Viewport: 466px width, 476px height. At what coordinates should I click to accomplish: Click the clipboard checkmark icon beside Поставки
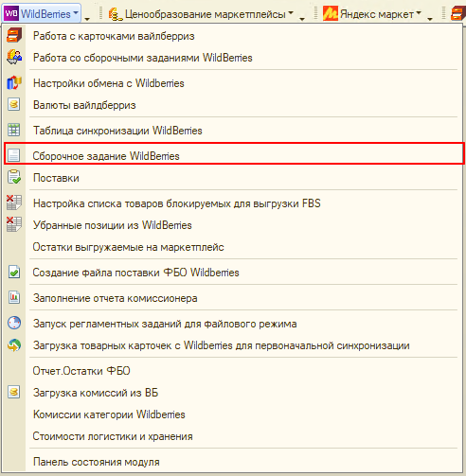pyautogui.click(x=14, y=178)
